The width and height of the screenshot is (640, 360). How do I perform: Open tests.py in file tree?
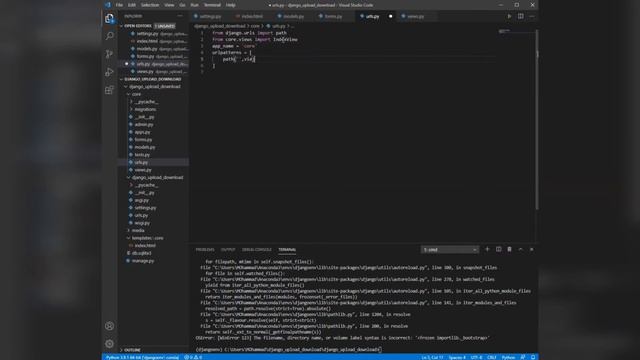point(154,155)
